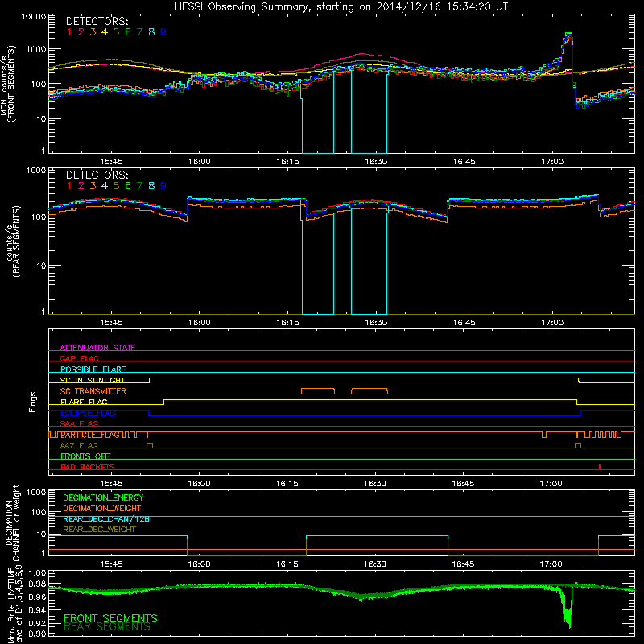The width and height of the screenshot is (644, 644).
Task: Click the 10000 y-axis value on front segments plot
Action: click(x=33, y=16)
